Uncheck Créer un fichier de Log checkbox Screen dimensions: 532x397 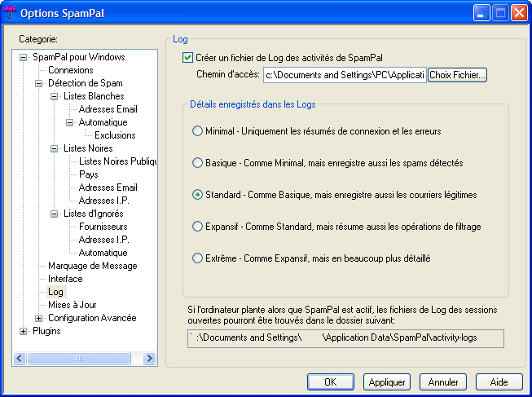[x=187, y=57]
